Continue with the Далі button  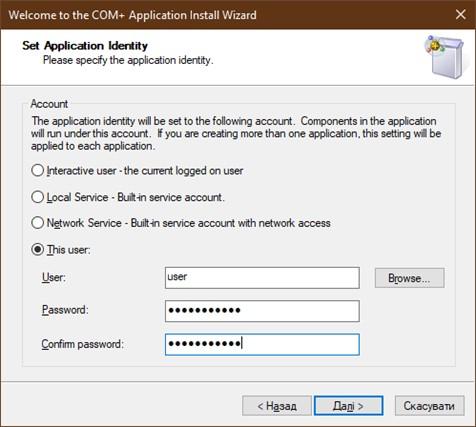[349, 406]
